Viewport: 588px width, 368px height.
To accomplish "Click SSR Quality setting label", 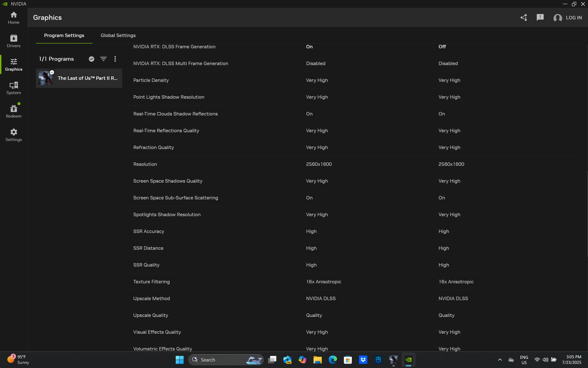I will coord(146,265).
